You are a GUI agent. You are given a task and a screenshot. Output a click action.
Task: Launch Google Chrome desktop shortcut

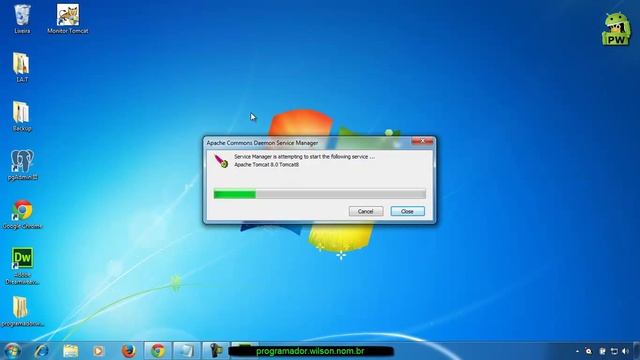[x=22, y=214]
